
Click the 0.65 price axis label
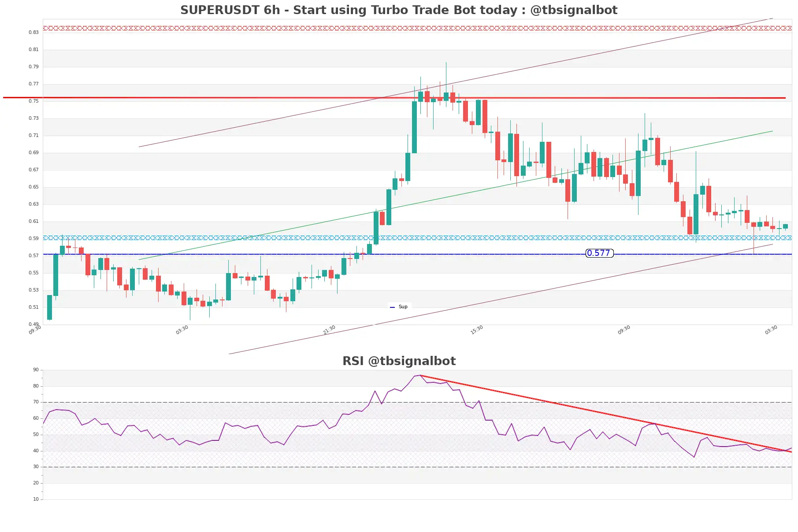[33, 187]
